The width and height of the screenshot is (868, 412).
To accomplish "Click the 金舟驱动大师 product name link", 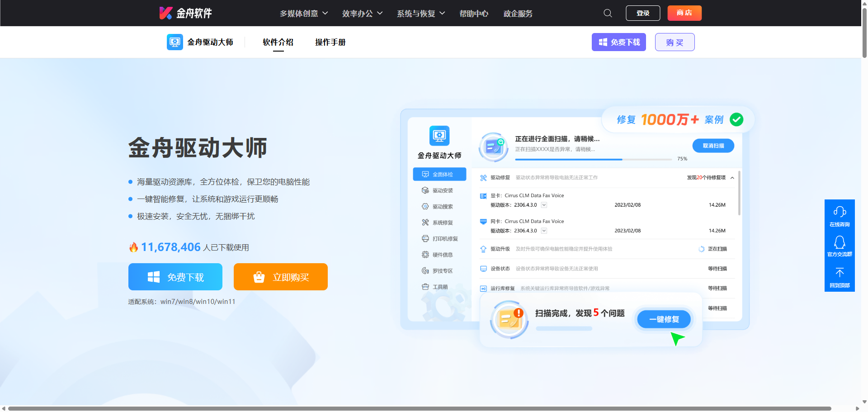I will [x=210, y=42].
